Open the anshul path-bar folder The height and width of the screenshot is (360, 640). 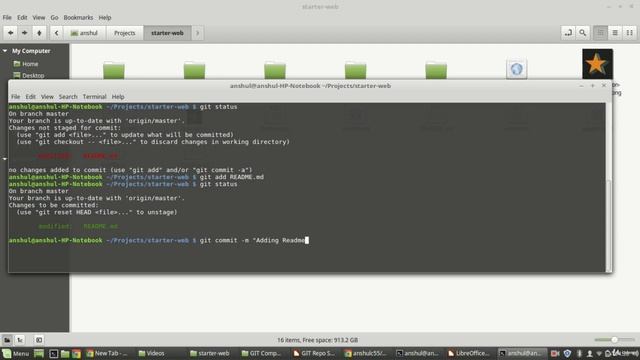coord(84,33)
